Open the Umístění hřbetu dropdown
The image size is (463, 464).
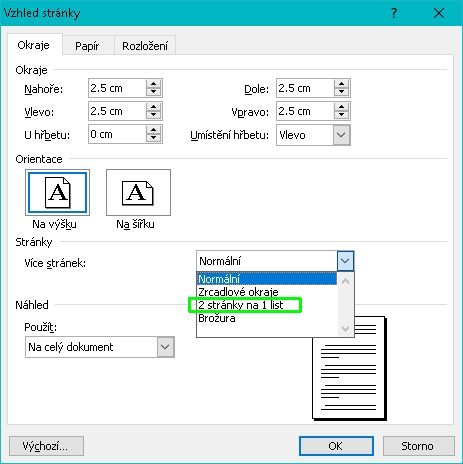click(x=341, y=135)
